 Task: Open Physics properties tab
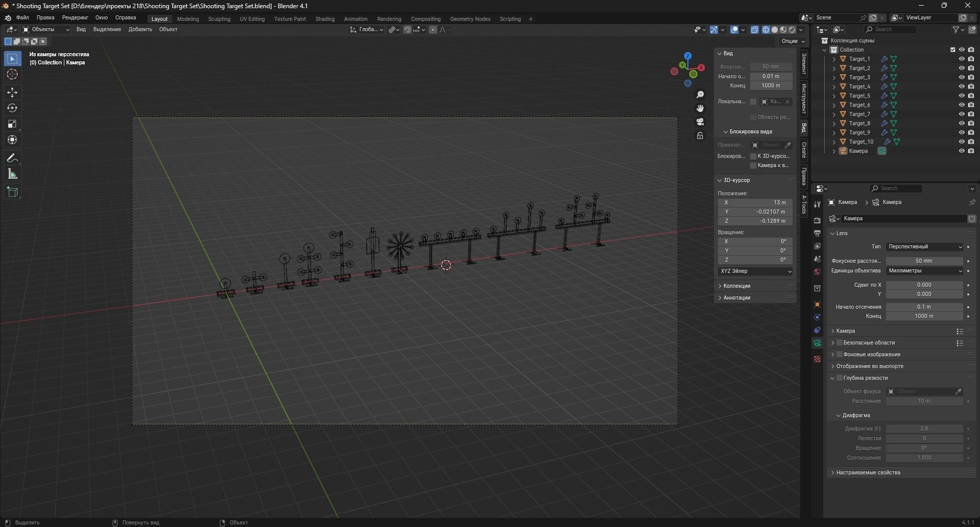pos(817,317)
